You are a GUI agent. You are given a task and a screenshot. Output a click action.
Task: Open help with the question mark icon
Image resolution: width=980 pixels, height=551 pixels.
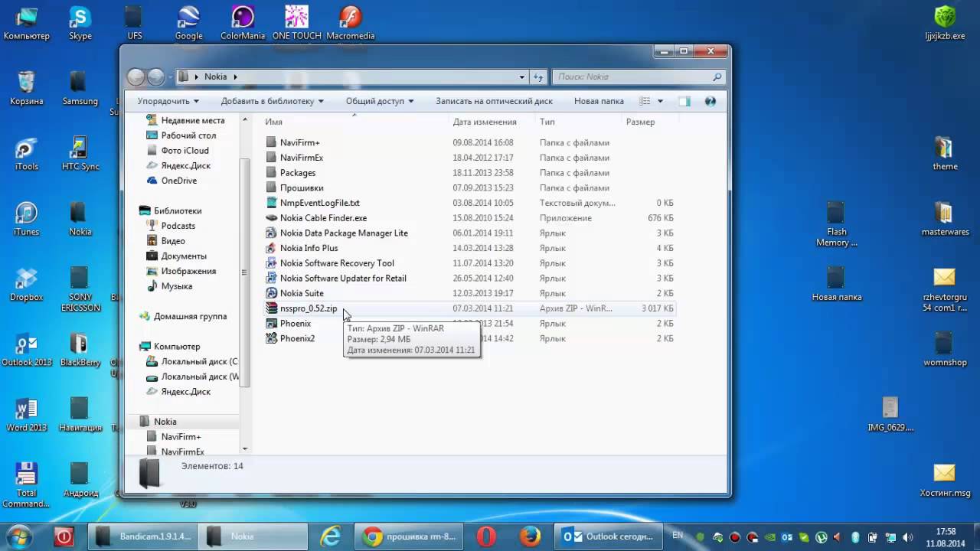tap(710, 101)
